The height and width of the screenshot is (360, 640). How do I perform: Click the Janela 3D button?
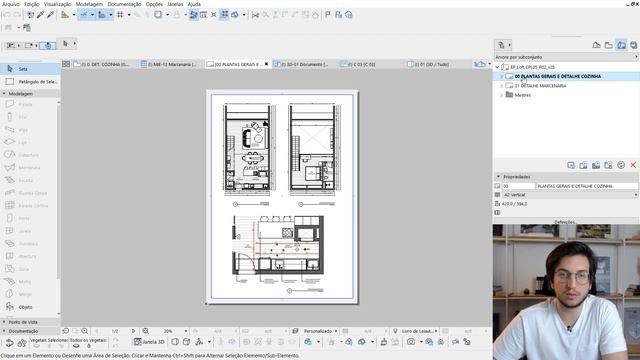(x=149, y=342)
